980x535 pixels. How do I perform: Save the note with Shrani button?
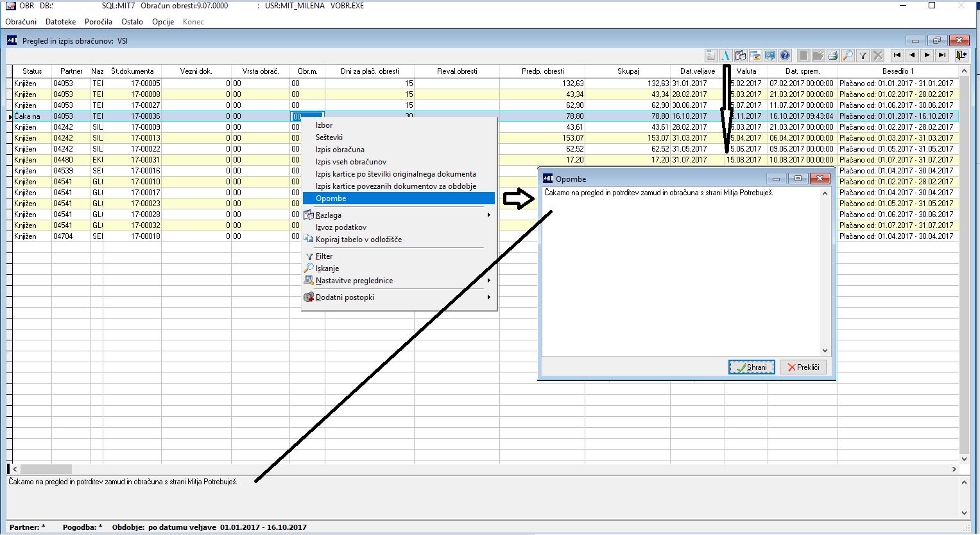tap(752, 367)
